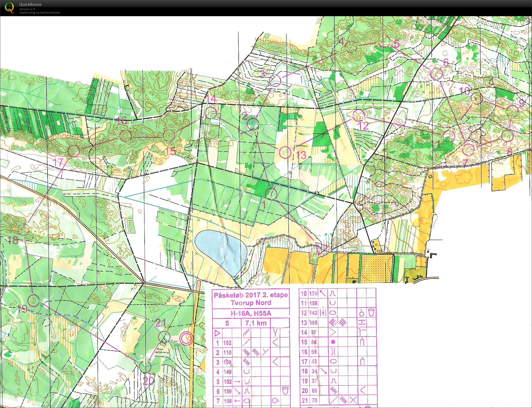Click control code 170 in description table
This screenshot has width=532, height=408.
click(x=313, y=294)
